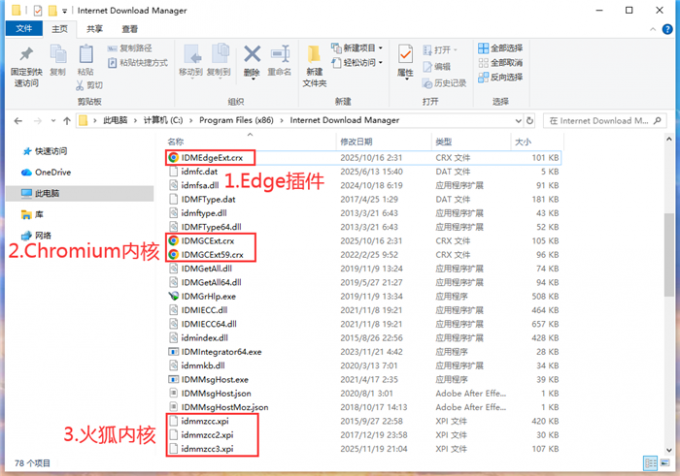This screenshot has width=680, height=476.
Task: Click the Rename icon
Action: pyautogui.click(x=280, y=54)
